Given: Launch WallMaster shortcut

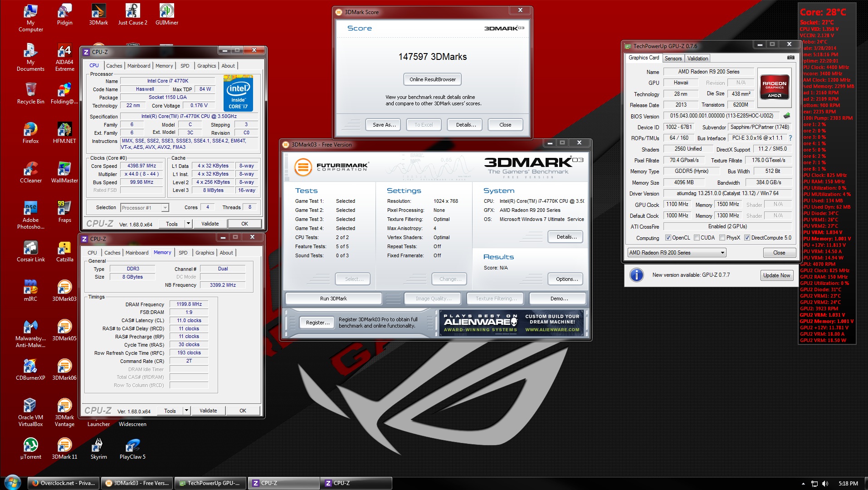Looking at the screenshot, I should coord(64,172).
